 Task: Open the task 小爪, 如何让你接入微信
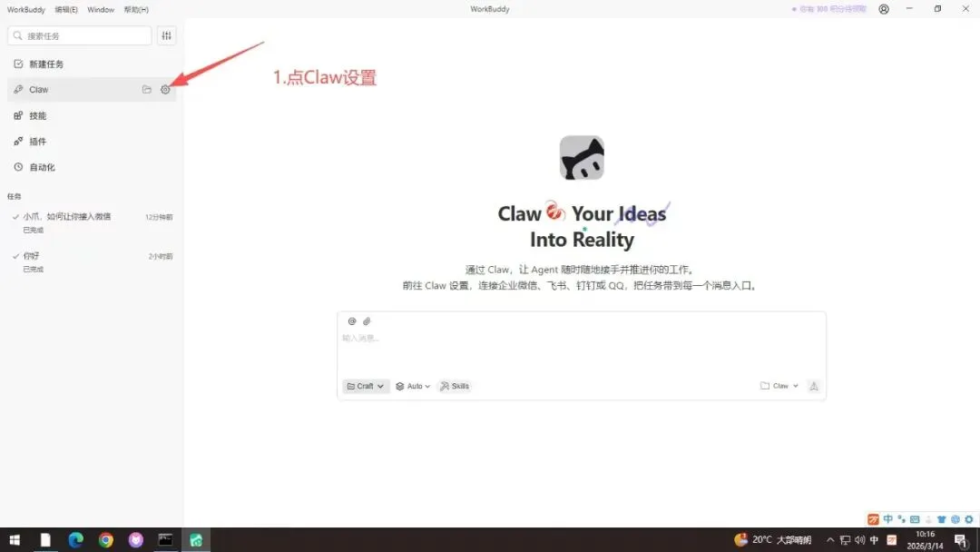click(x=92, y=222)
